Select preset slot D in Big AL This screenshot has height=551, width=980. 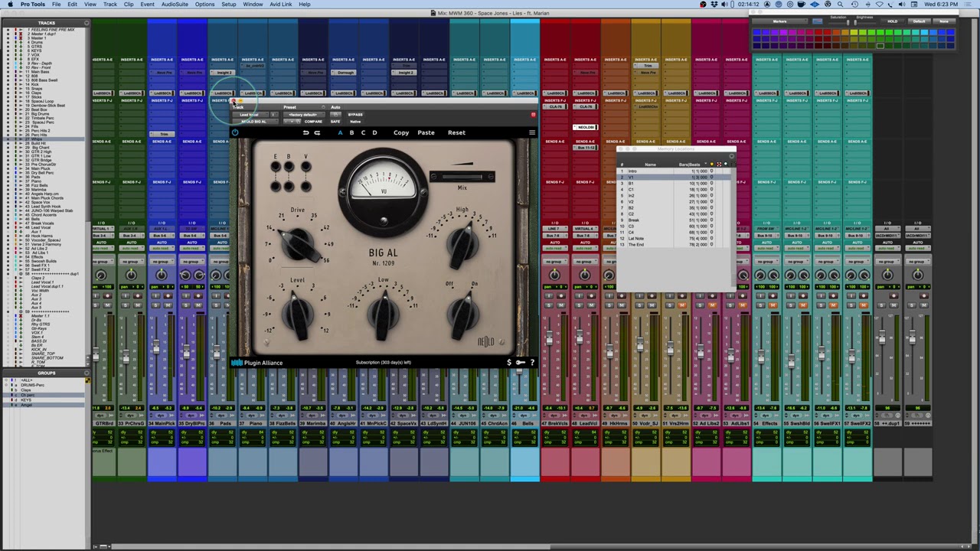[x=374, y=132]
